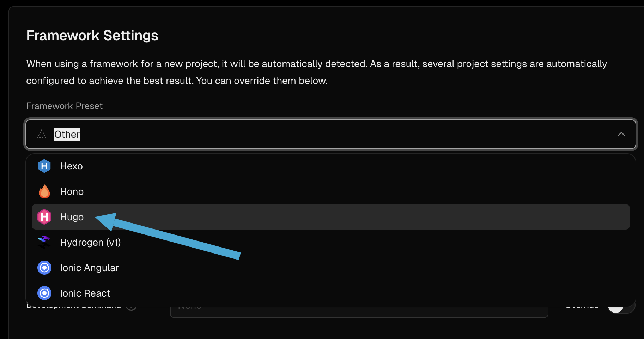Click the Framework Preset field label
The height and width of the screenshot is (339, 644).
[x=65, y=106]
